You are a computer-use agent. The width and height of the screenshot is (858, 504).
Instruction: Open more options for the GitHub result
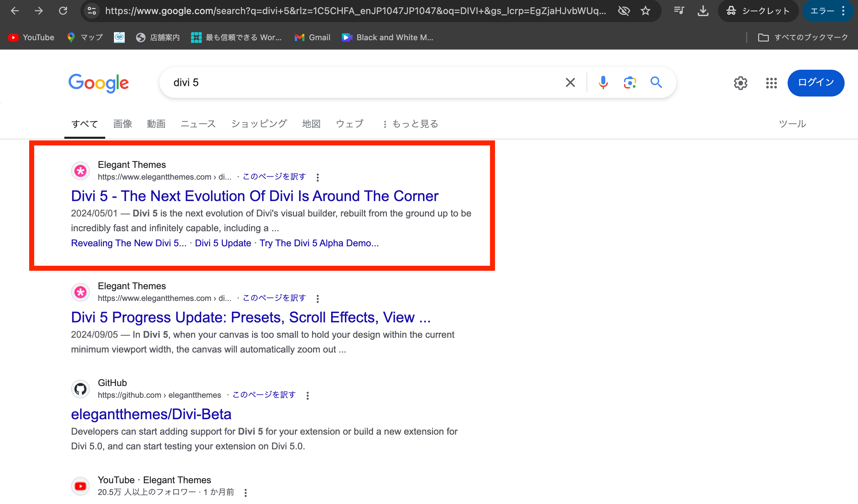(307, 395)
